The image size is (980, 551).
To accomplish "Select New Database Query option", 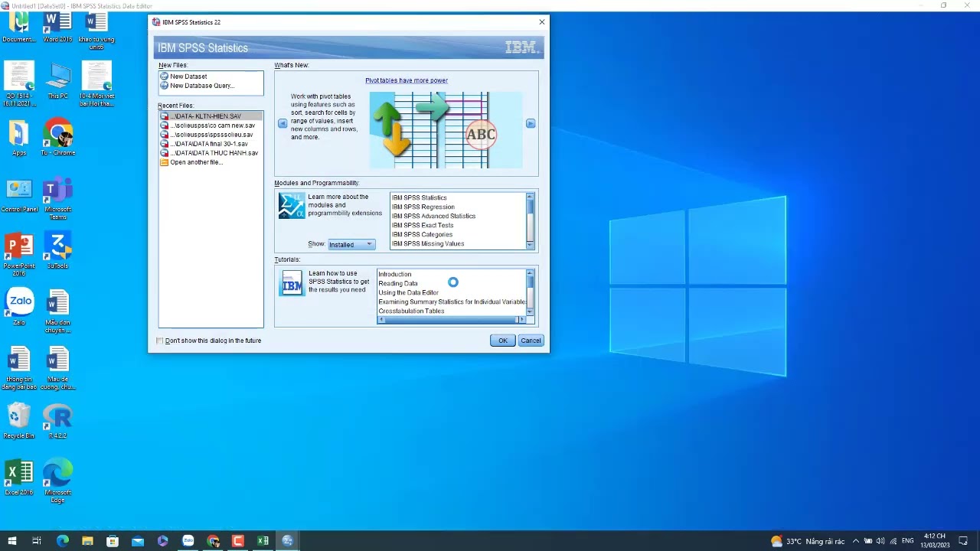I will tap(202, 86).
